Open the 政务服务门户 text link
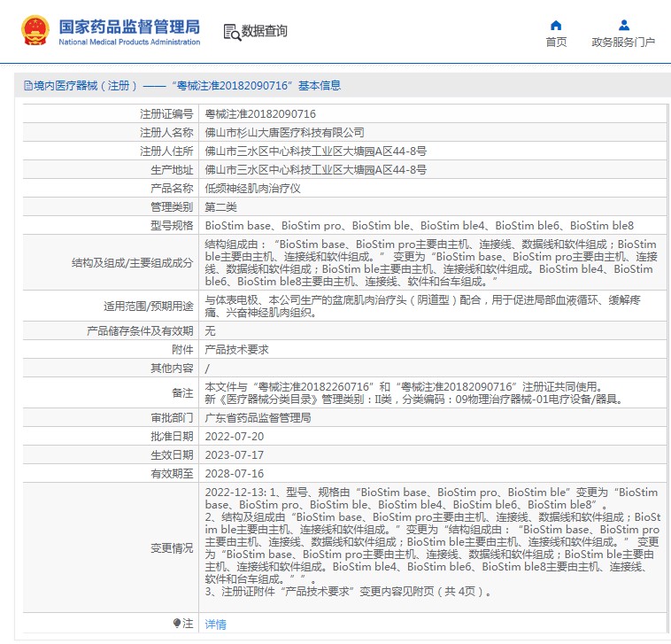The width and height of the screenshot is (671, 644). tap(623, 43)
